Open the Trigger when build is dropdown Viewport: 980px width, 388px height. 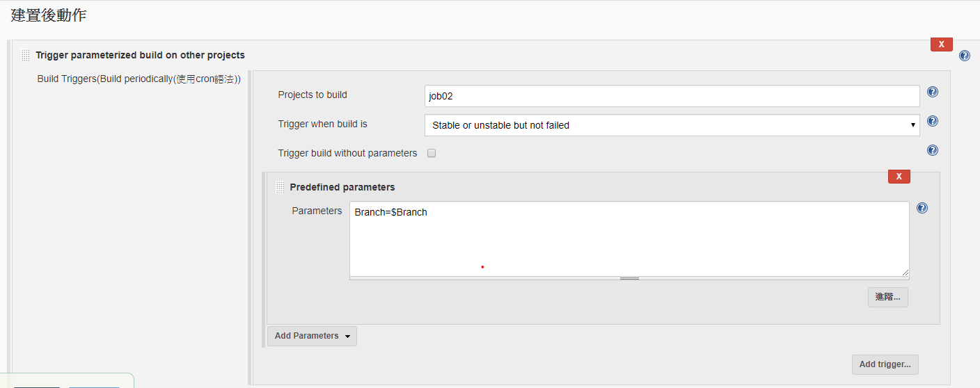672,125
